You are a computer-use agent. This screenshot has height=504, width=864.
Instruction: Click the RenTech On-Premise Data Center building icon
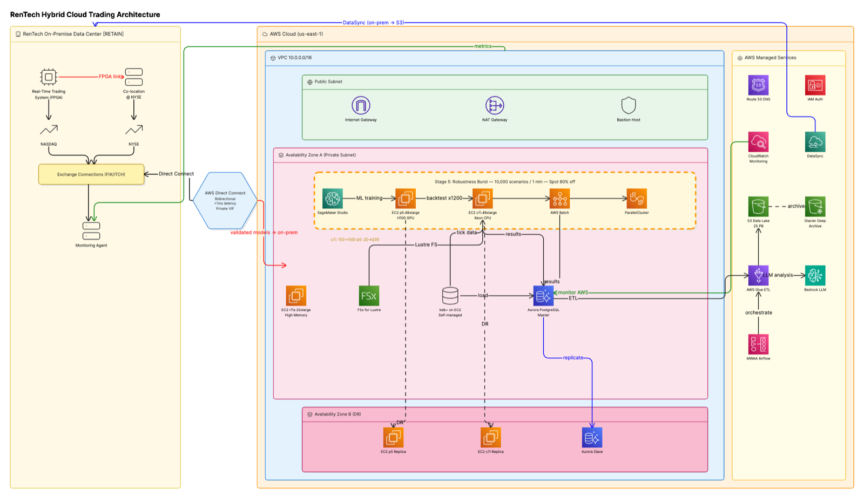tap(18, 34)
